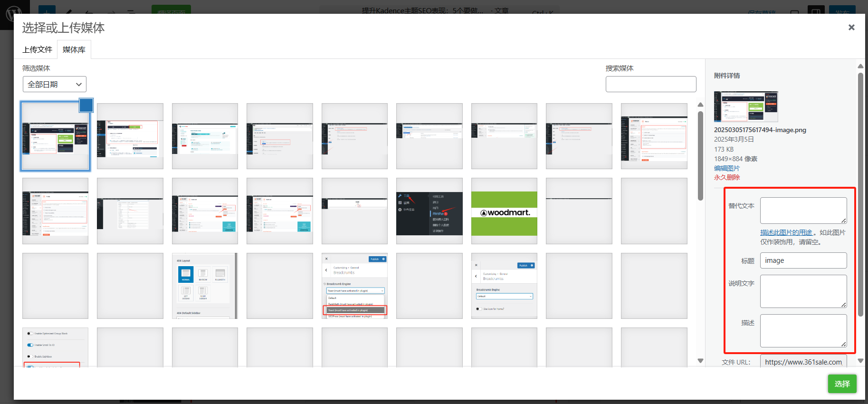868x404 pixels.
Task: Close the media selection dialog
Action: (x=851, y=28)
